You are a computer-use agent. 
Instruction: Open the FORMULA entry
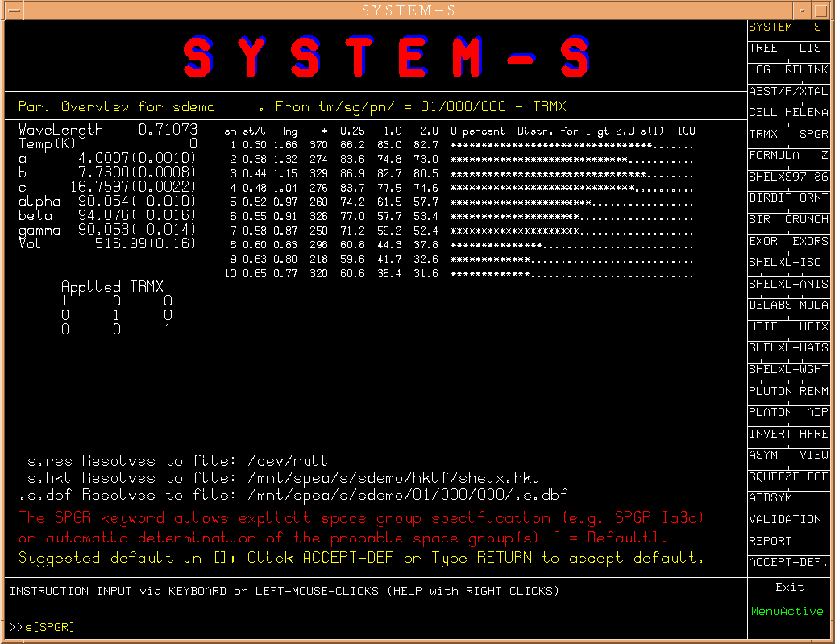774,155
